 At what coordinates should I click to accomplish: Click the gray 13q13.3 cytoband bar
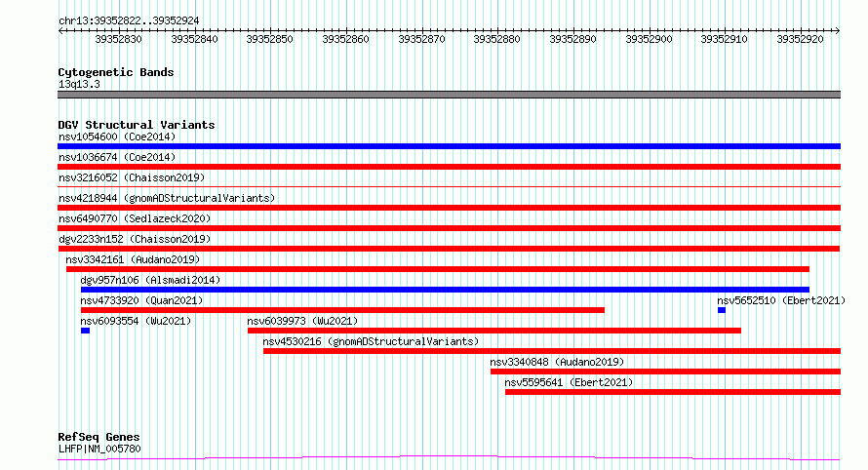(449, 95)
